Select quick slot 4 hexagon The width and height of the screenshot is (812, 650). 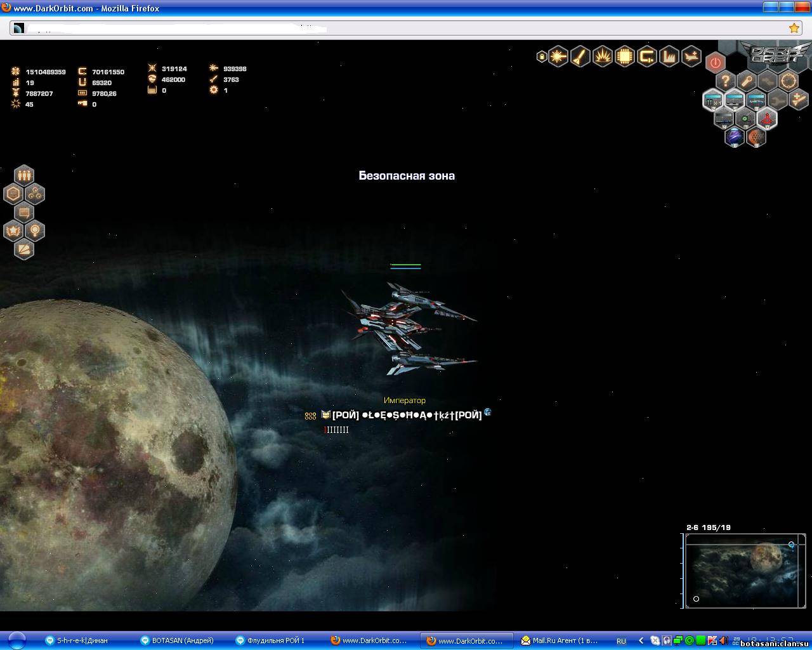724,118
